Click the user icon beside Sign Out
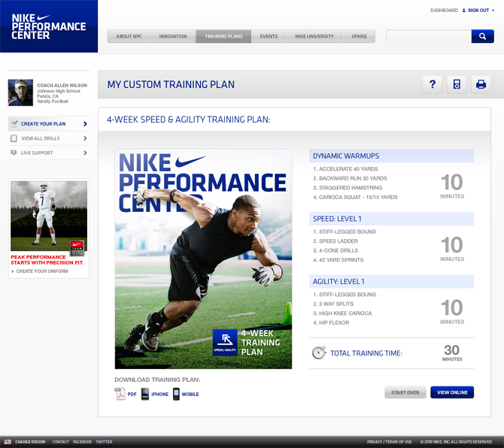 tap(464, 11)
